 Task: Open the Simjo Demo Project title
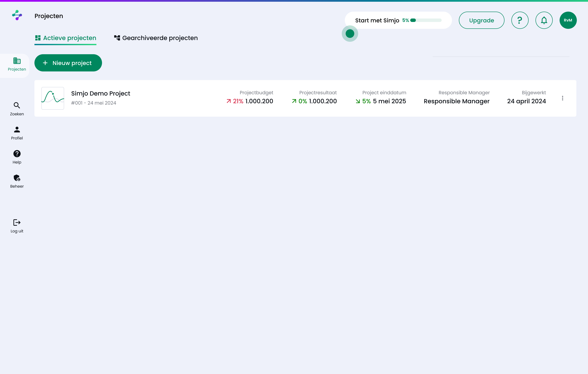click(101, 93)
